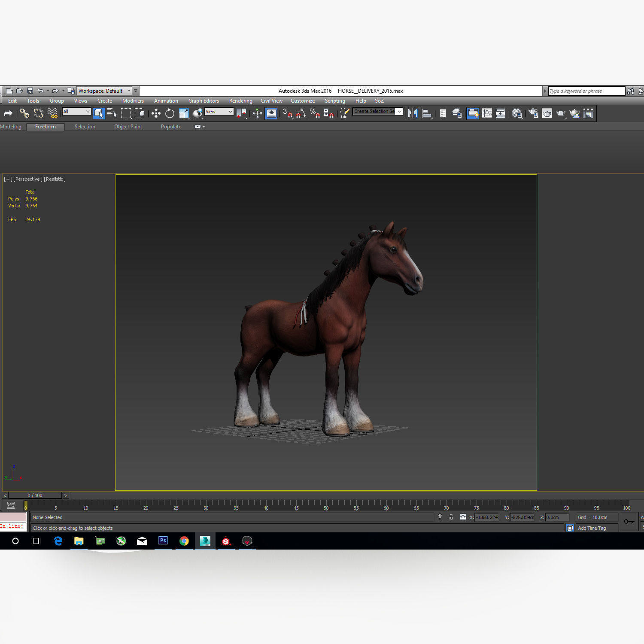644x644 pixels.
Task: Open the Material Editor icon
Action: click(517, 113)
